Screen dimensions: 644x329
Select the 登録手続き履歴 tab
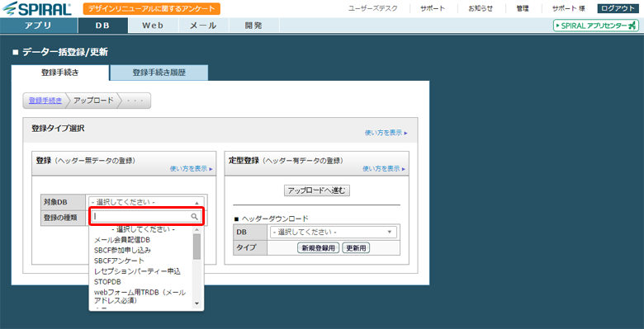159,73
